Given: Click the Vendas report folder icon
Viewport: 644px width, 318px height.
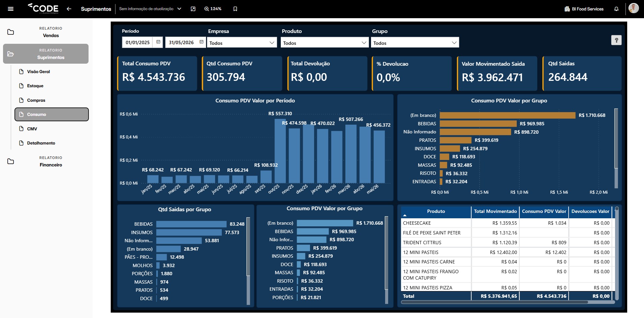Looking at the screenshot, I should [11, 32].
